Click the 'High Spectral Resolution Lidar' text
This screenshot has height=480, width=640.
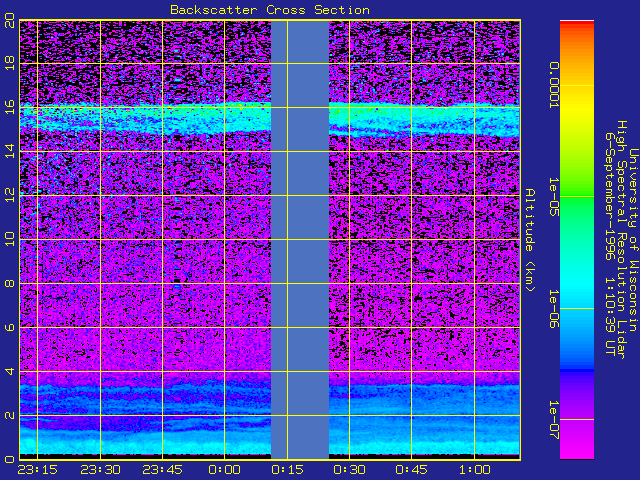(621, 240)
